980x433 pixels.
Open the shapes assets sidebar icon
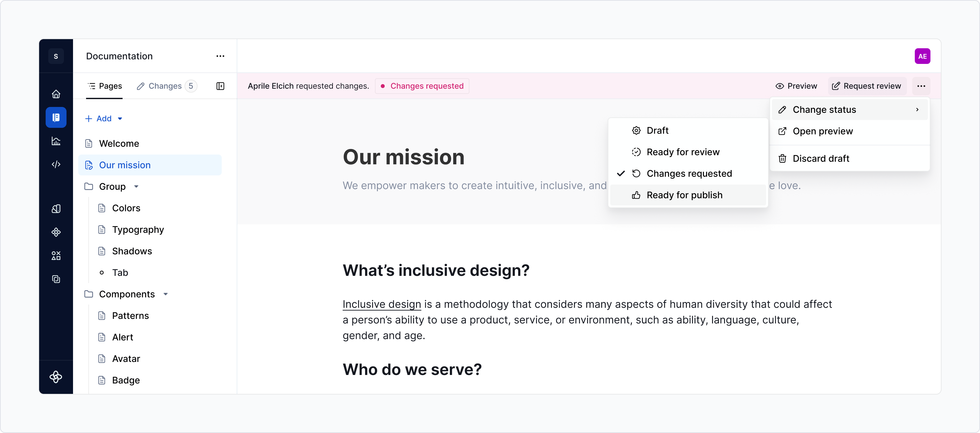tap(56, 256)
